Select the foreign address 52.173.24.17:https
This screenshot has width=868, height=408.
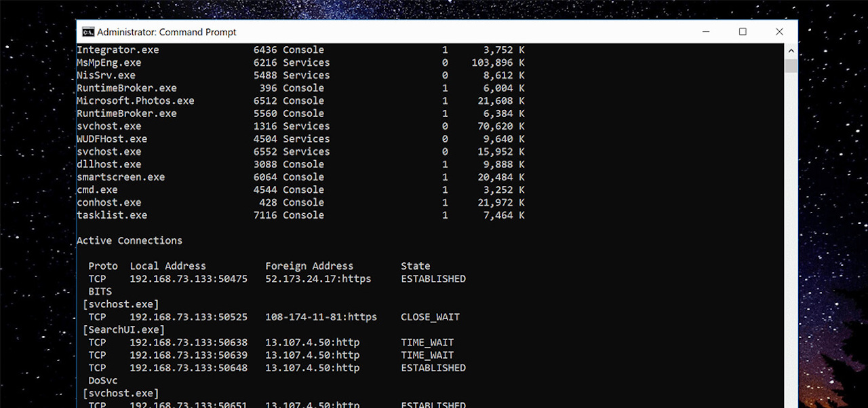click(318, 278)
